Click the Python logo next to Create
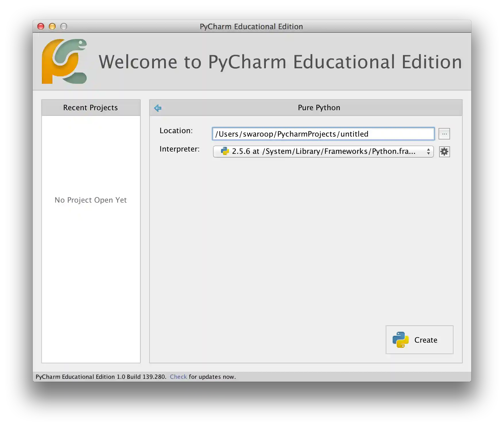The width and height of the screenshot is (504, 427). click(x=400, y=340)
